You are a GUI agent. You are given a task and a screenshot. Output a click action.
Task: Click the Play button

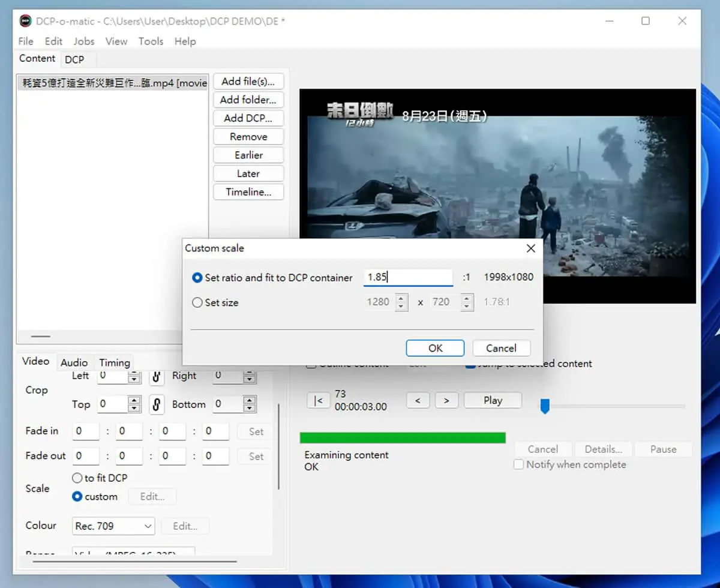493,400
